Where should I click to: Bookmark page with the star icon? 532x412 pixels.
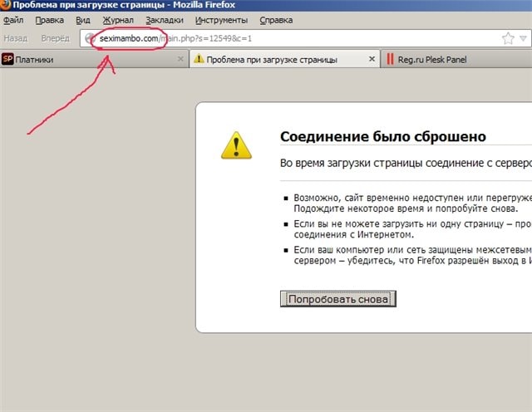[x=508, y=38]
